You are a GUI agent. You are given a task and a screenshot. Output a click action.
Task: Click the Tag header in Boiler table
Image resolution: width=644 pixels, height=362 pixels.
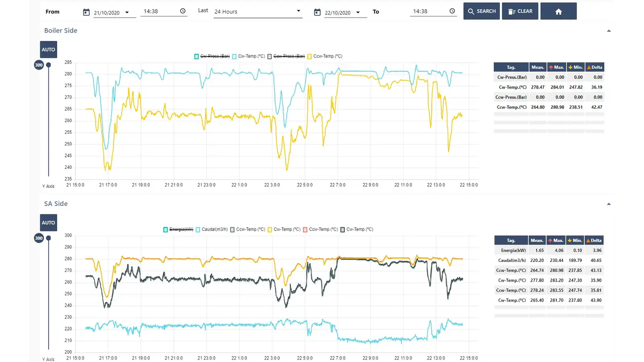511,67
